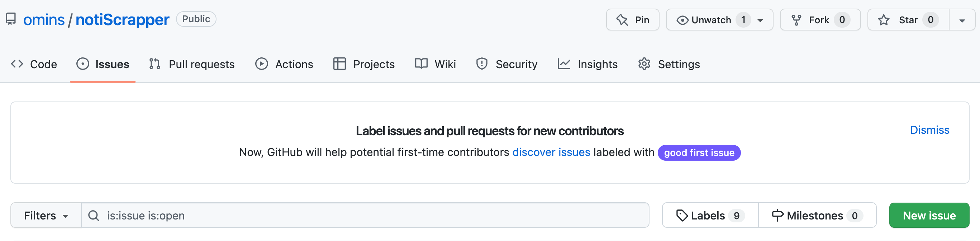
Task: Click the Fork button
Action: click(820, 20)
